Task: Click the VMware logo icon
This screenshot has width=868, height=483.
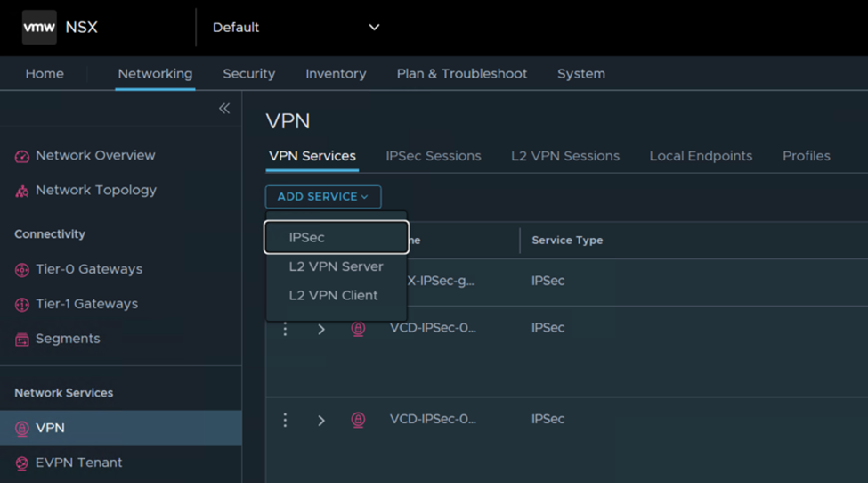Action: click(39, 27)
